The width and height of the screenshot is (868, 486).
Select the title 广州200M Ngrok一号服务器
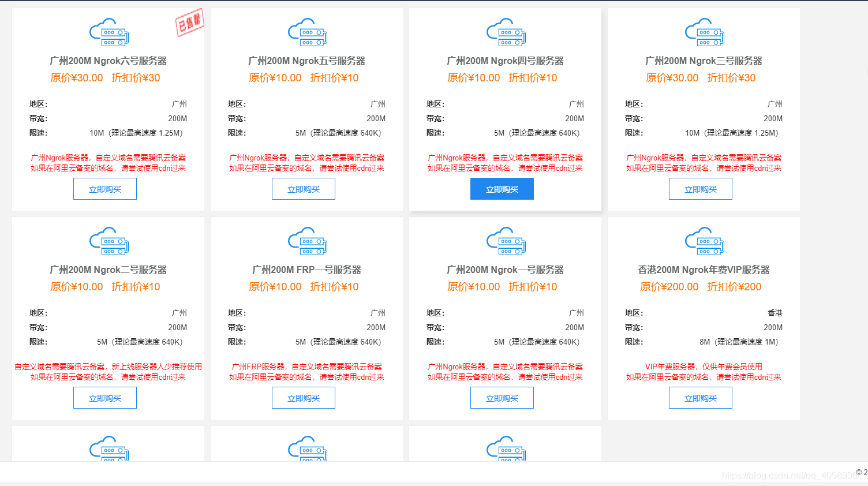(x=506, y=270)
